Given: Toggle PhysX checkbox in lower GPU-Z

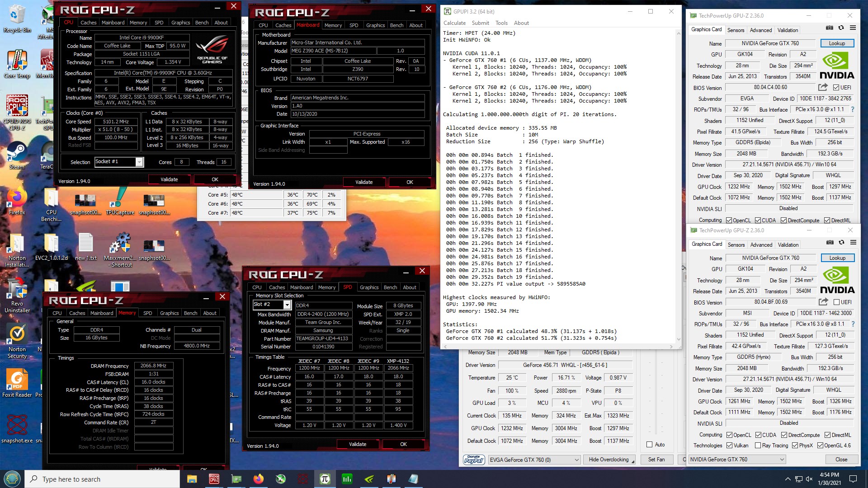Looking at the screenshot, I should click(795, 446).
